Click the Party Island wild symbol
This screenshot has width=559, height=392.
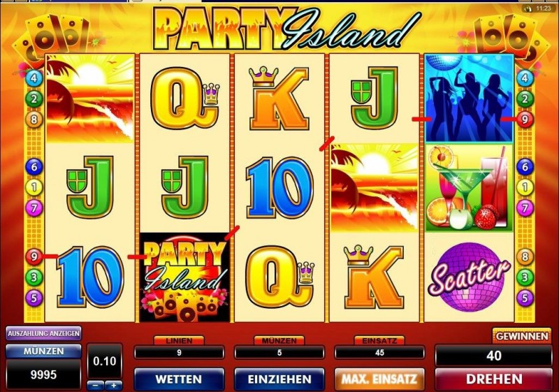[184, 277]
